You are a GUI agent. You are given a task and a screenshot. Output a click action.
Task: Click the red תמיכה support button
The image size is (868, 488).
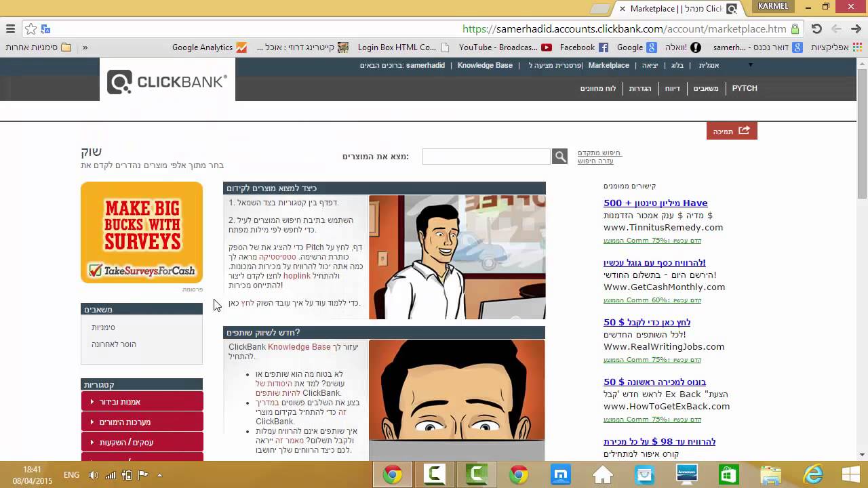click(732, 131)
